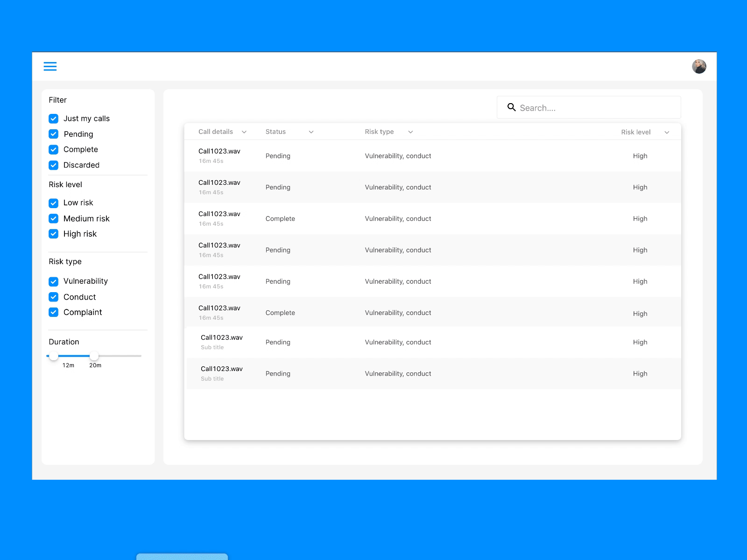Disable the Vulnerability risk type filter
The height and width of the screenshot is (560, 747).
click(53, 281)
